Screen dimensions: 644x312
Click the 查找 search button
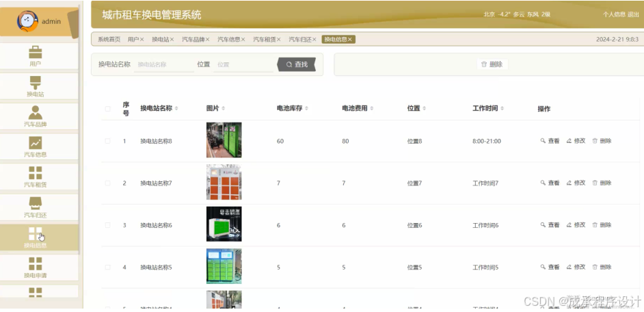coord(297,64)
